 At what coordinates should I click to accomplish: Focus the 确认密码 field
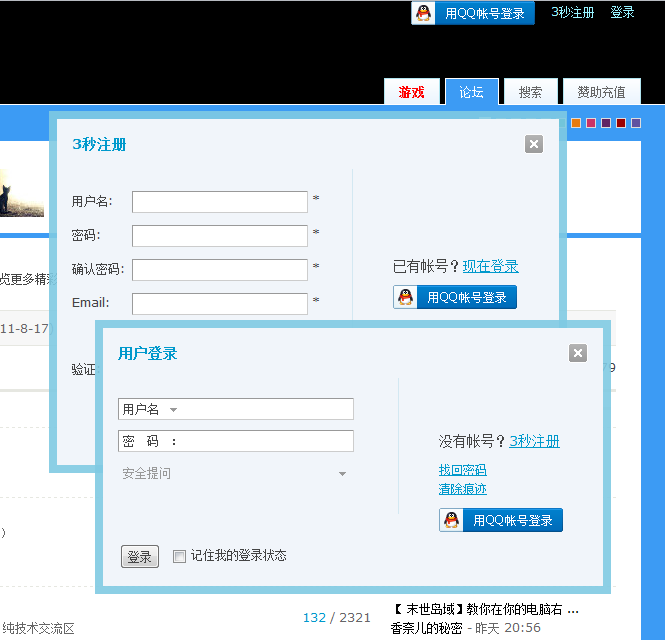(220, 270)
